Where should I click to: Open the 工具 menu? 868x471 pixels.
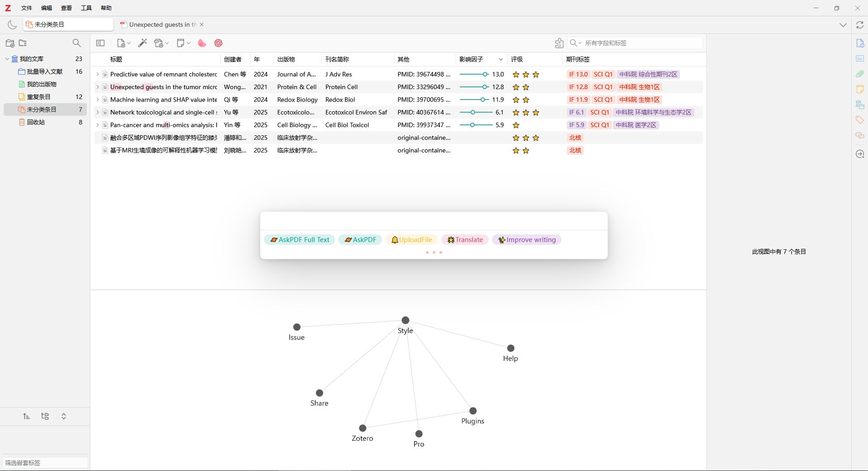pyautogui.click(x=86, y=8)
